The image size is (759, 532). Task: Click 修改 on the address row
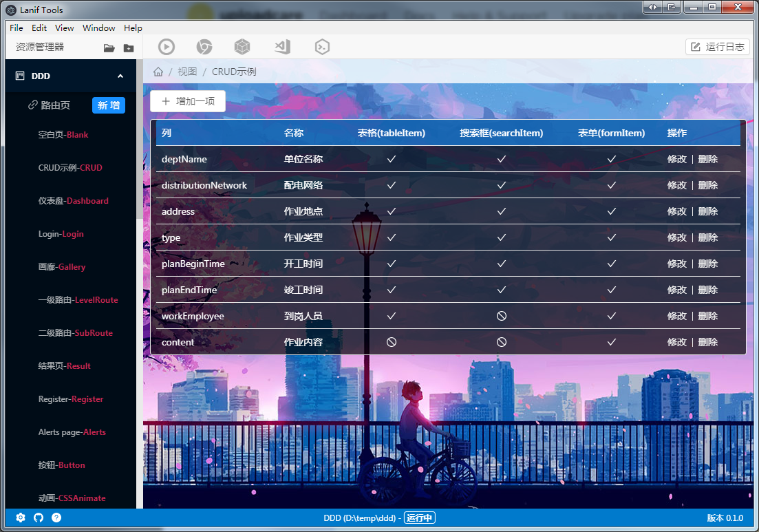(676, 211)
